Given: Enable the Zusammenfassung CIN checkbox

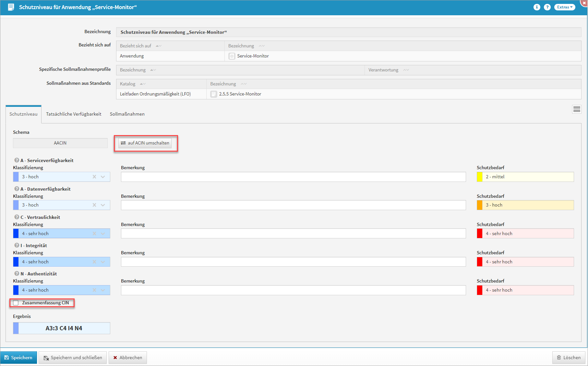Looking at the screenshot, I should pos(16,303).
